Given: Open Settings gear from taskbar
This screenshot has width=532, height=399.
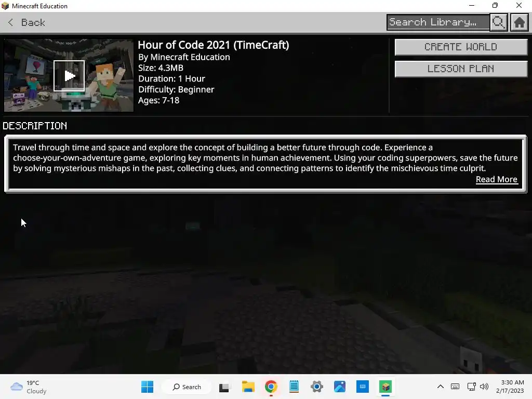Looking at the screenshot, I should [317, 387].
